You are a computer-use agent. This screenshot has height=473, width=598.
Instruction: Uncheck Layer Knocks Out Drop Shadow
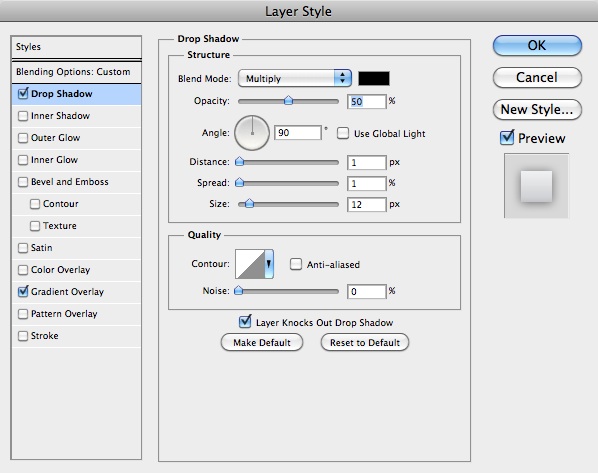pyautogui.click(x=245, y=322)
